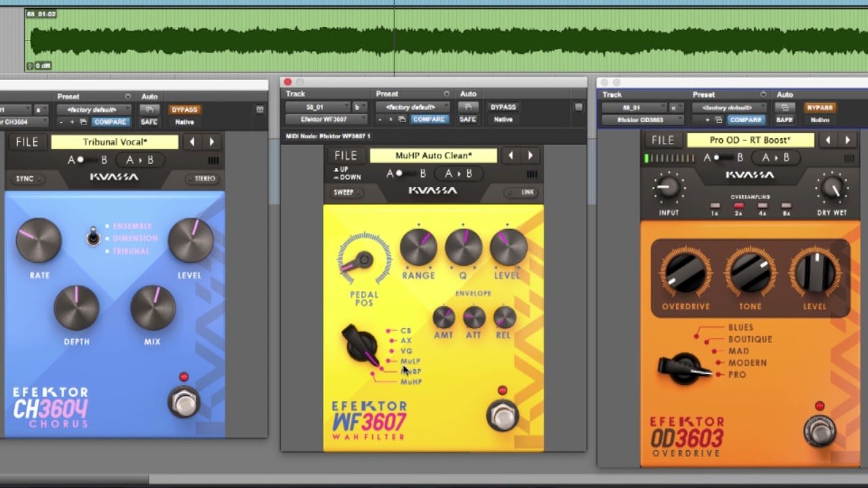This screenshot has width=868, height=488.
Task: Open insert position b dropdown in wah filter window
Action: pos(359,107)
